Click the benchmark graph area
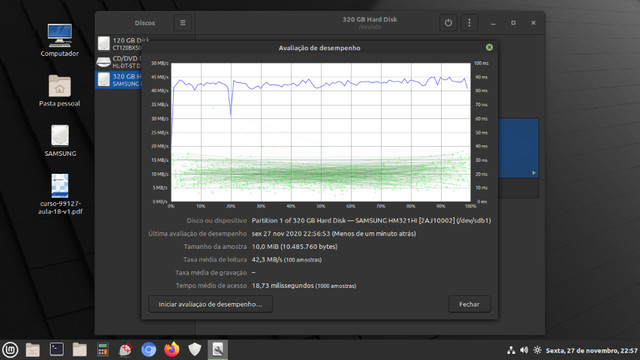Image resolution: width=640 pixels, height=360 pixels. pos(320,132)
